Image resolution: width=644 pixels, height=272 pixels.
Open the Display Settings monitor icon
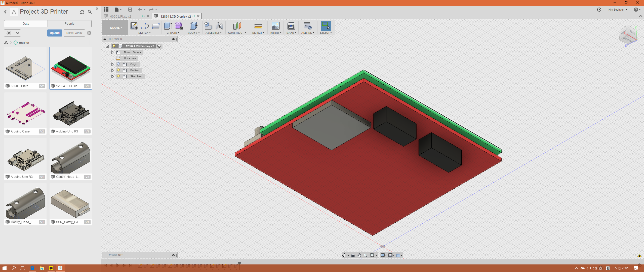pos(383,255)
